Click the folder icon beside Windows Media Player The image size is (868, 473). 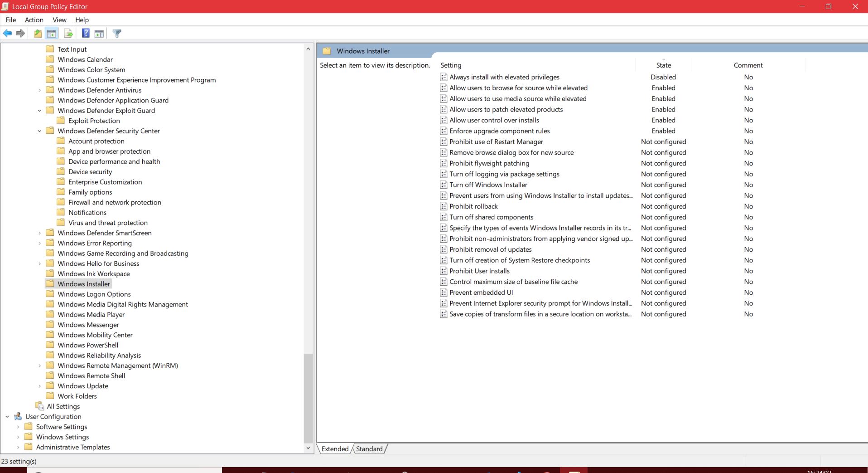click(50, 314)
